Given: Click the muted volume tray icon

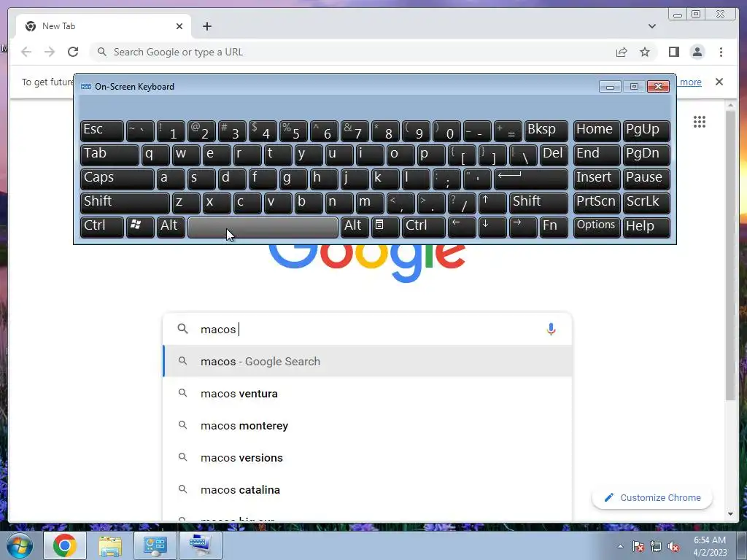Looking at the screenshot, I should point(673,547).
